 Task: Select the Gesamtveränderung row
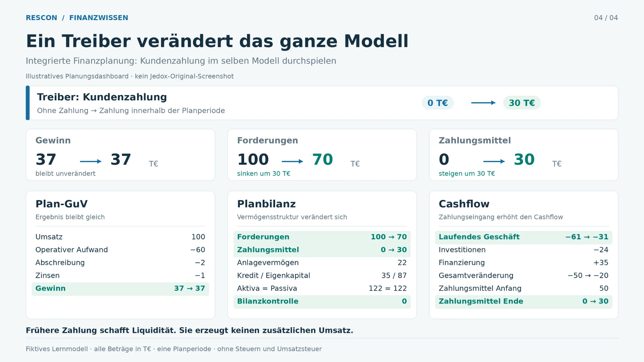coord(524,276)
